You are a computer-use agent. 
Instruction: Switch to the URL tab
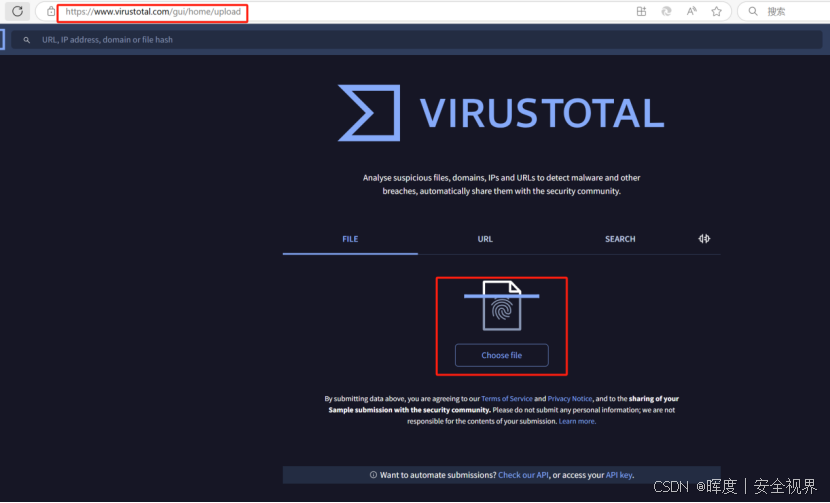point(485,239)
